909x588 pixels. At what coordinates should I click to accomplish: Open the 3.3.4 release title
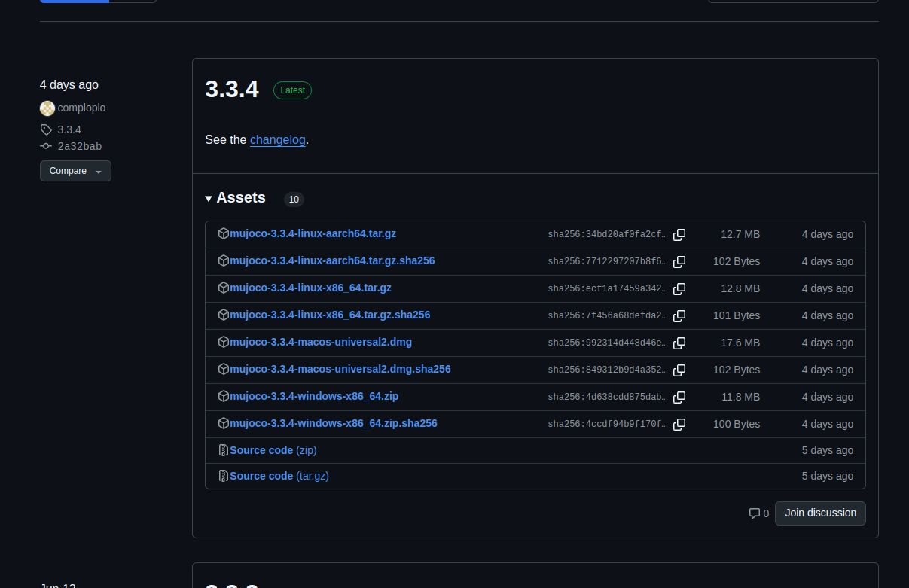(232, 89)
